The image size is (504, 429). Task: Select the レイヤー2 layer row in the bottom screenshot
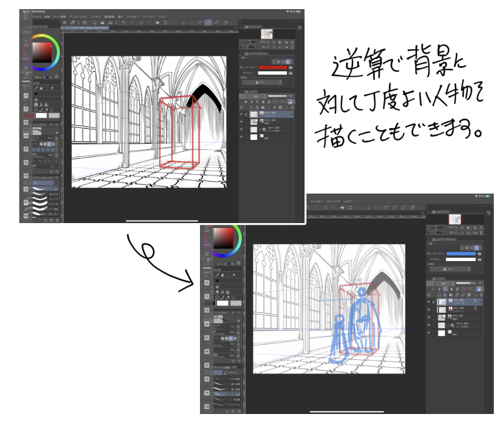pos(460,302)
